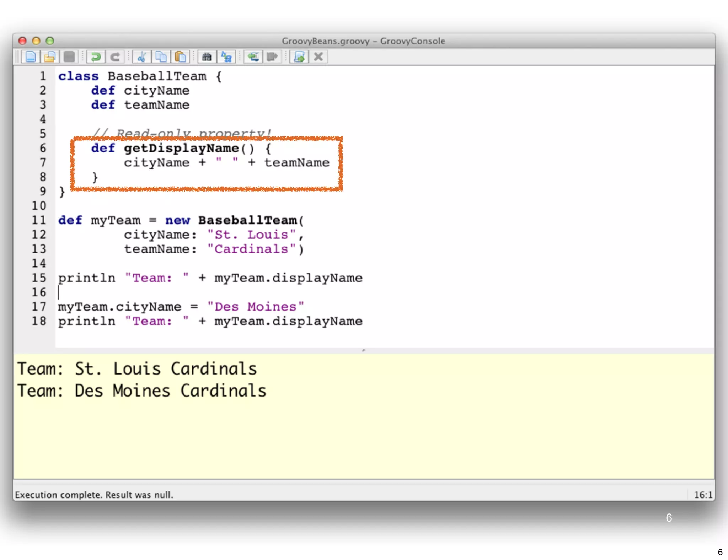Open a script with the folder icon
728x560 pixels.
pos(50,57)
